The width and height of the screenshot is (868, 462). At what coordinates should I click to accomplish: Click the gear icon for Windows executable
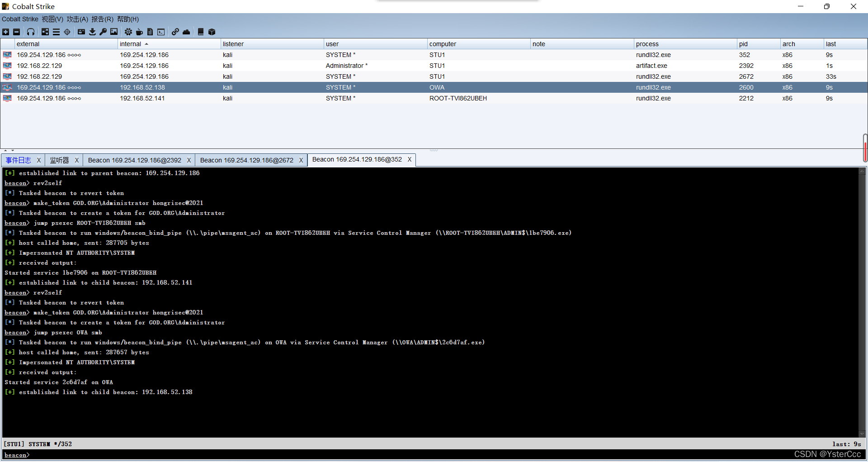click(x=128, y=32)
